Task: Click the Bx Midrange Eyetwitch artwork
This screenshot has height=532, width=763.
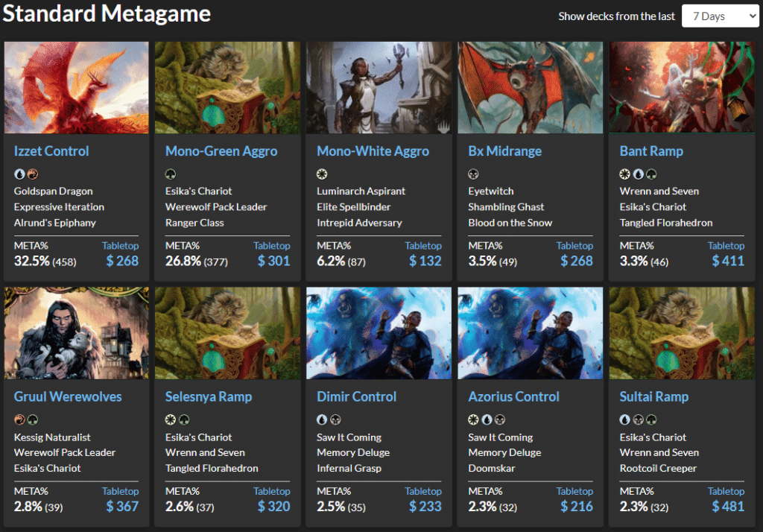Action: click(x=531, y=87)
